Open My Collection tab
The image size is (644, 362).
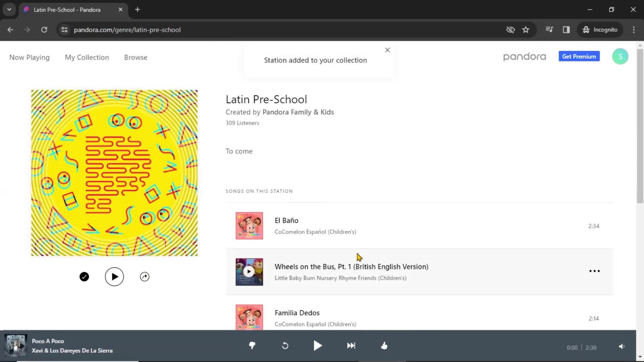click(87, 57)
